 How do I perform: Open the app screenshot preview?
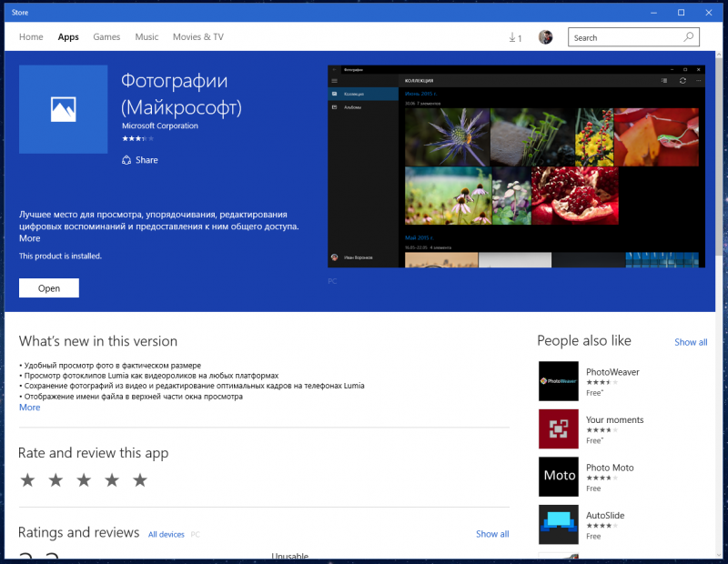click(x=516, y=166)
